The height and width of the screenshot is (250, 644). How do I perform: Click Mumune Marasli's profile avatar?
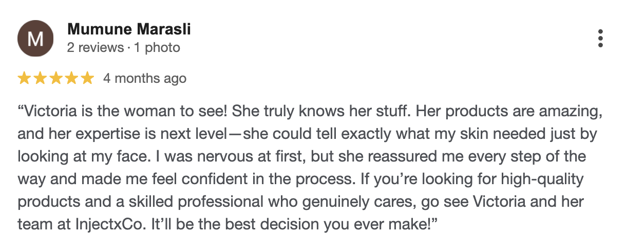tap(35, 39)
